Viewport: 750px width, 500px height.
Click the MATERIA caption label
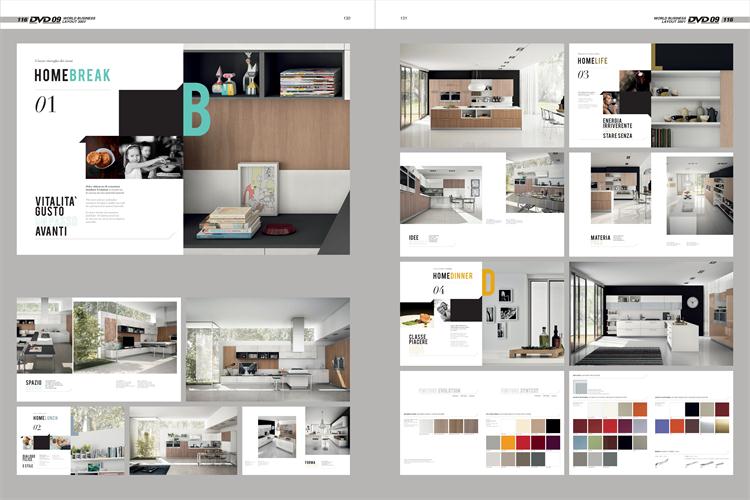tap(600, 238)
